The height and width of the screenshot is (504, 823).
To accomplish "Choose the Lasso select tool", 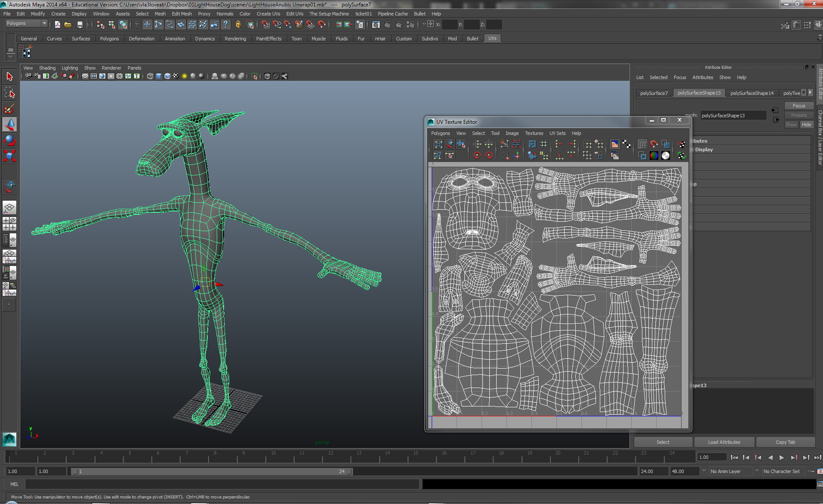I will pos(9,93).
